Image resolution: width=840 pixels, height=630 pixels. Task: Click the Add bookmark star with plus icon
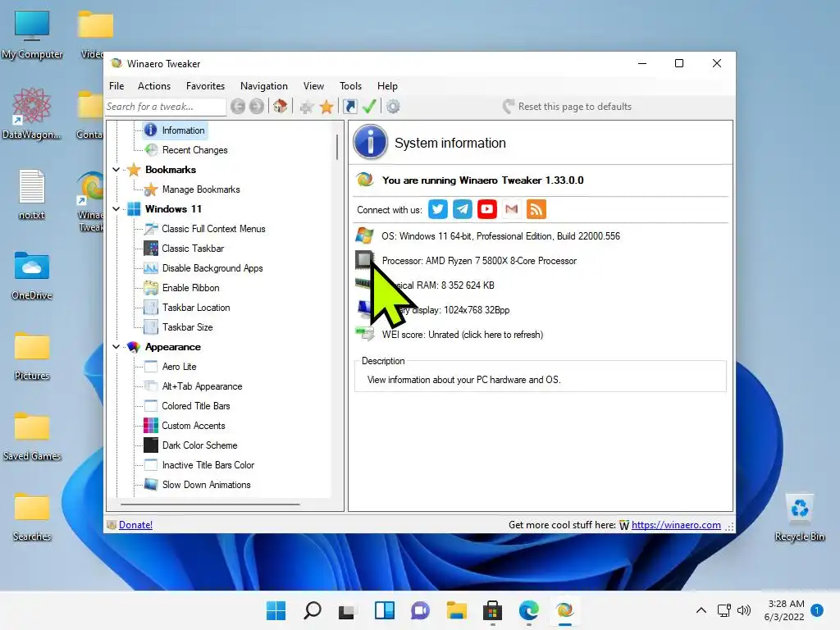coord(307,107)
